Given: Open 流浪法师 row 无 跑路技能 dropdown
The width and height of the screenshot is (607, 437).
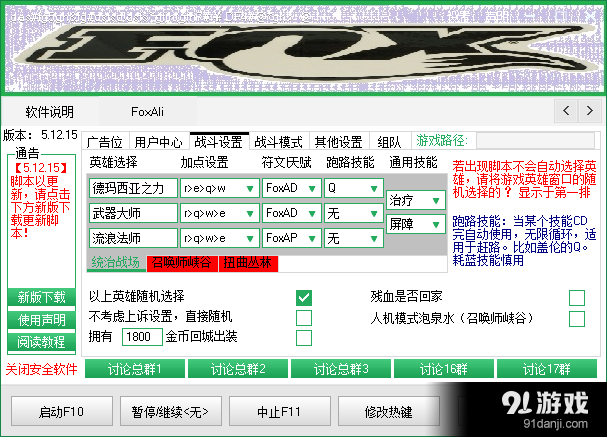Looking at the screenshot, I should 353,238.
